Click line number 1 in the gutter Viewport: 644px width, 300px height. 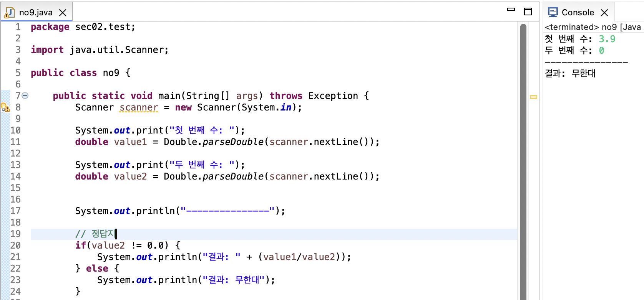(18, 27)
